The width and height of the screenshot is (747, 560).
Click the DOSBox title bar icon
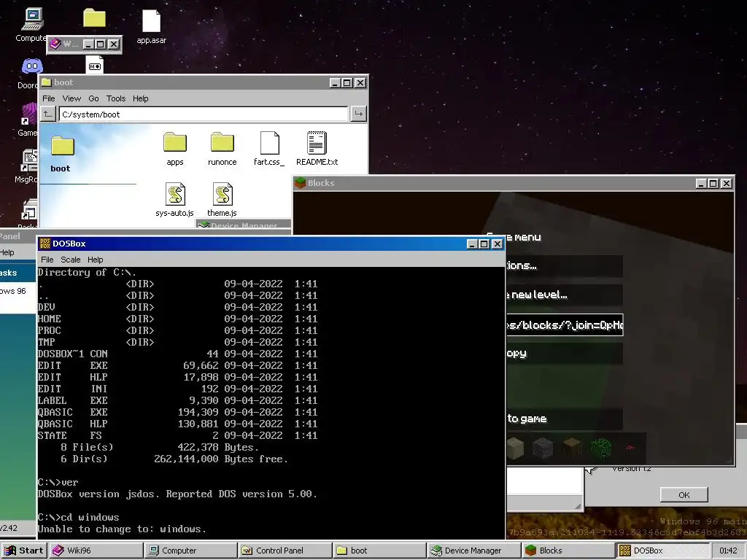45,244
